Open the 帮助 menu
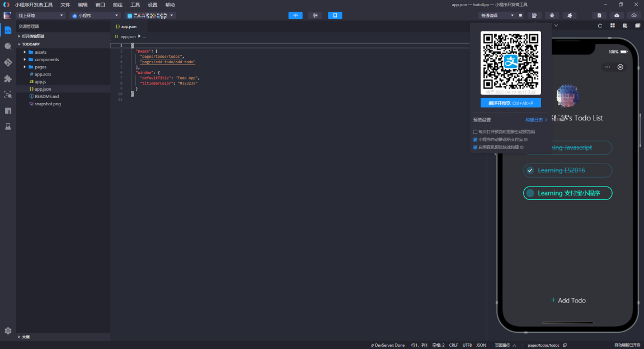644x349 pixels. (170, 5)
